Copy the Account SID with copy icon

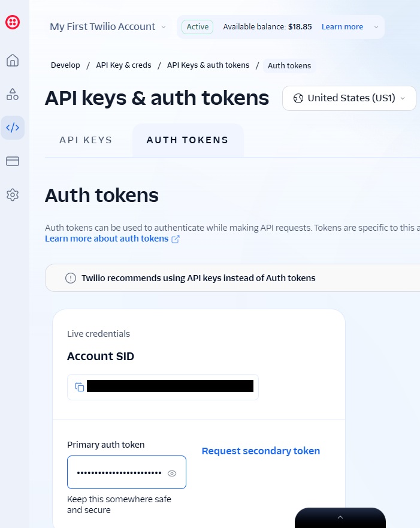click(80, 387)
